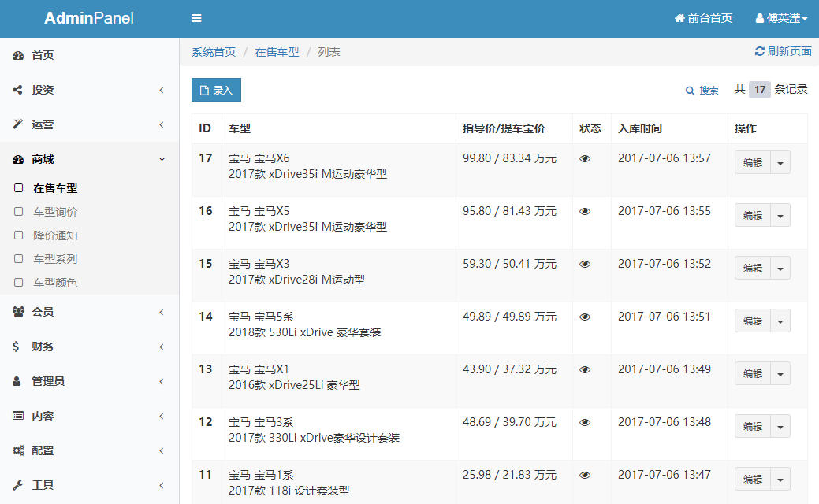This screenshot has width=819, height=504.
Task: Click the dashboard icon beside 商城
Action: coord(18,159)
